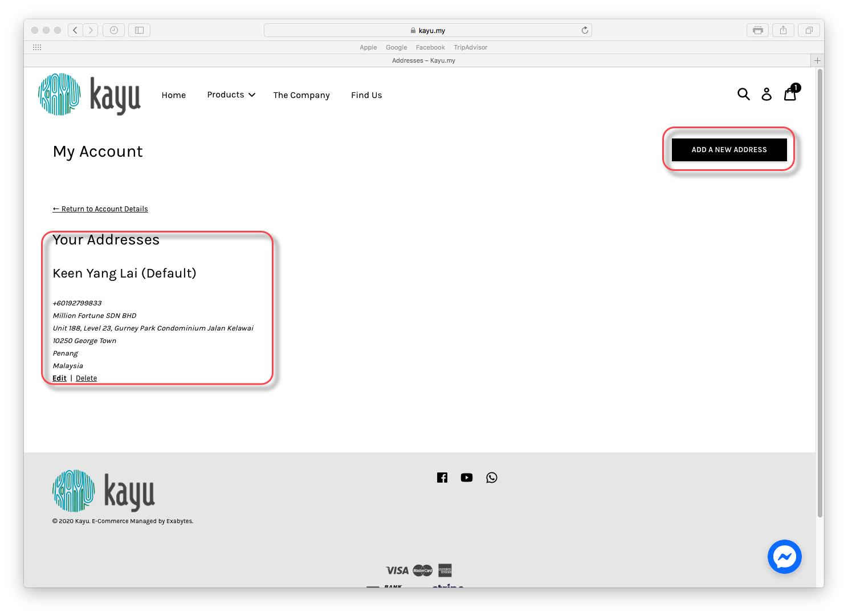Open the Facebook icon in the footer

click(442, 478)
